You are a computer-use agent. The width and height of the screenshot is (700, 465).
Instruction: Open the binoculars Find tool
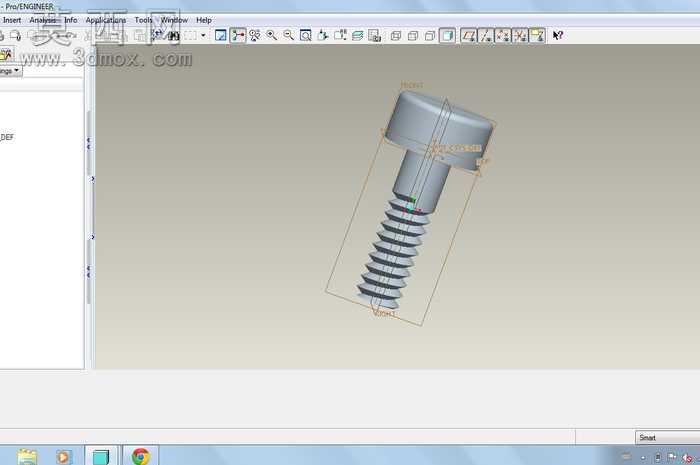click(174, 36)
